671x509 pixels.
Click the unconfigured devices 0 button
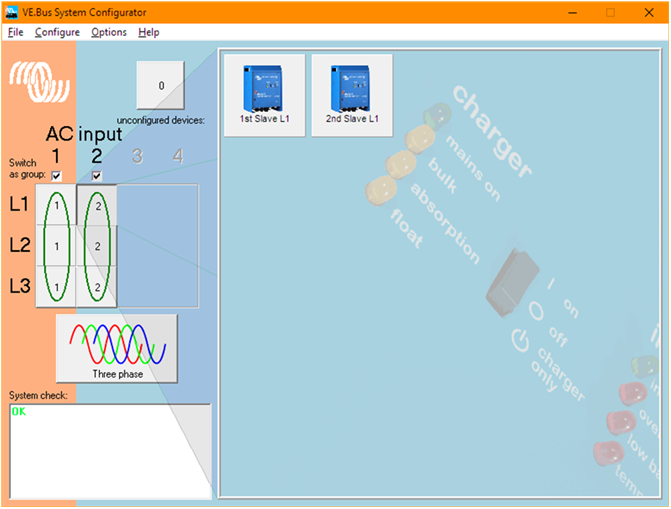point(161,86)
